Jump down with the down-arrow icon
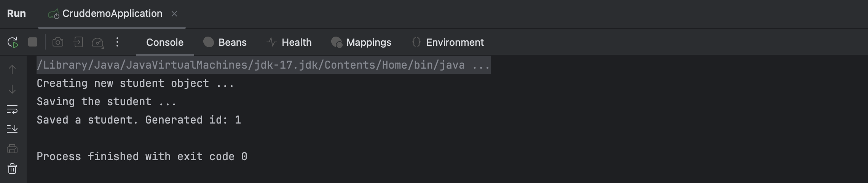The image size is (868, 183). point(12,90)
